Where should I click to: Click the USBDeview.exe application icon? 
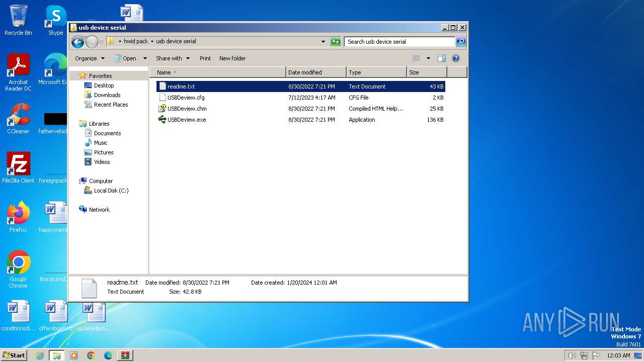click(162, 120)
